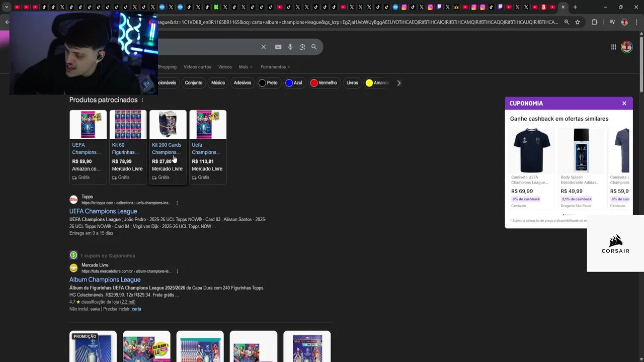This screenshot has height=362, width=644.
Task: Open Chrome media controls icon
Action: (x=612, y=22)
